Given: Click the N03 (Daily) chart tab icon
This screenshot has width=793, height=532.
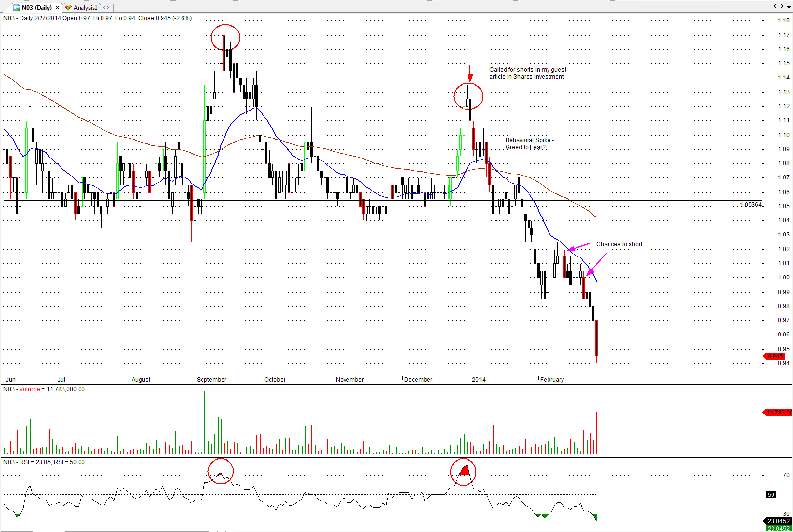Looking at the screenshot, I should (16, 8).
